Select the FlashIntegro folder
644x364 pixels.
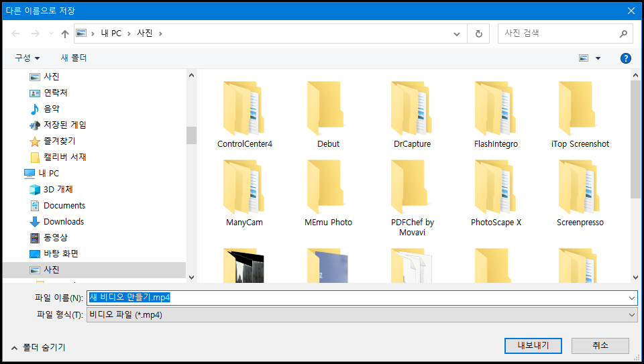pyautogui.click(x=496, y=115)
